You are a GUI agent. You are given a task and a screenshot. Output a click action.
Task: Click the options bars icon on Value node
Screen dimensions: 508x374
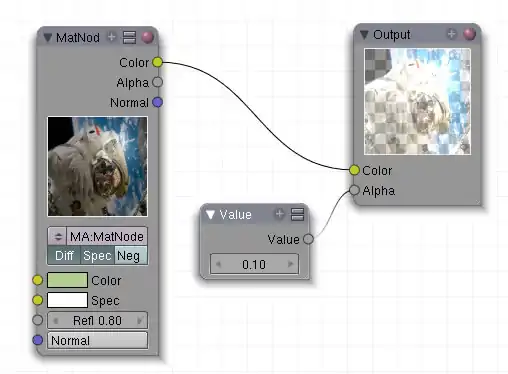coord(297,214)
